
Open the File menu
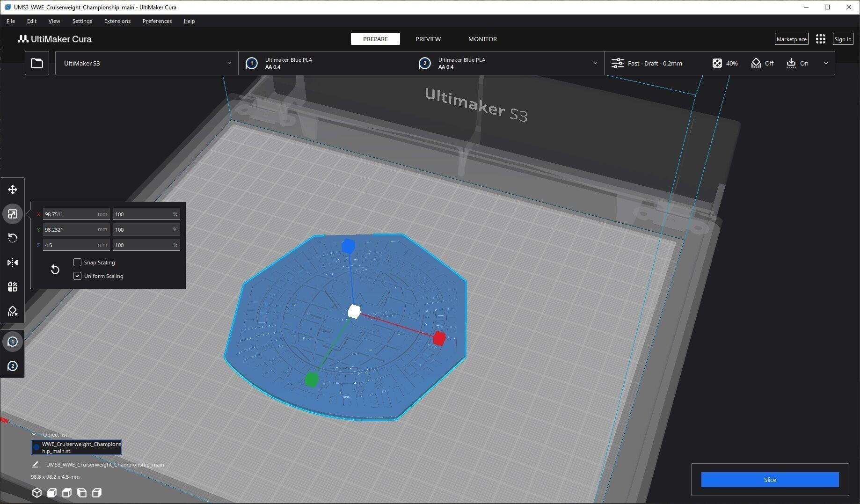[11, 21]
